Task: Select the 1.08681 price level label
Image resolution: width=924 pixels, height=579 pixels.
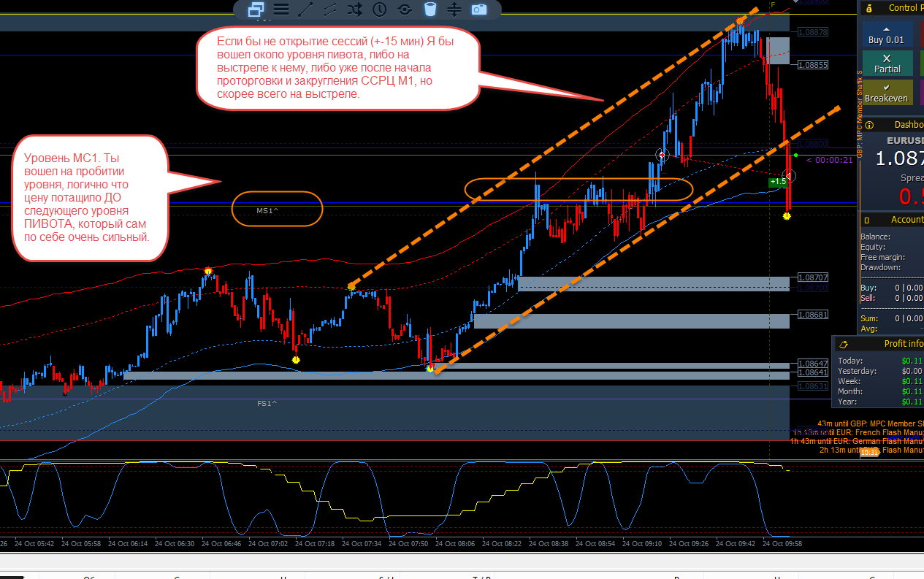Action: click(x=813, y=315)
